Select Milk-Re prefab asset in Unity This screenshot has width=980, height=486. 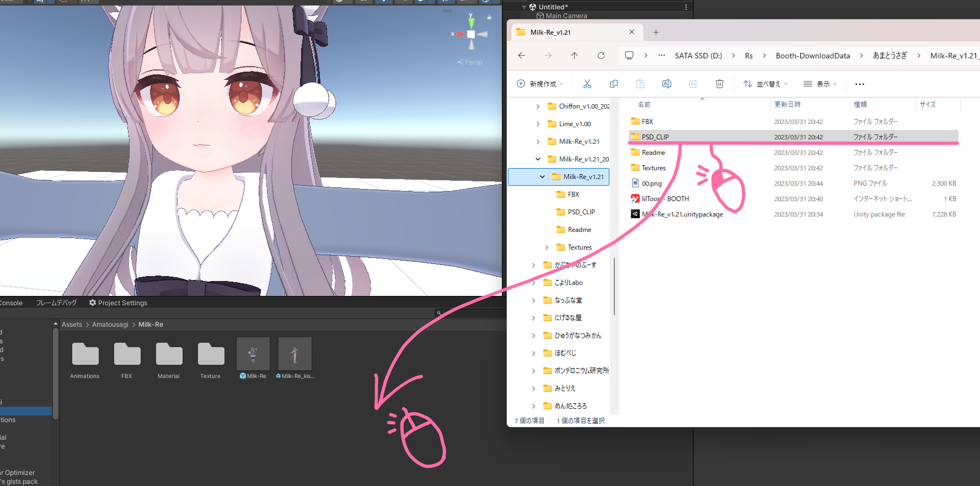point(253,354)
